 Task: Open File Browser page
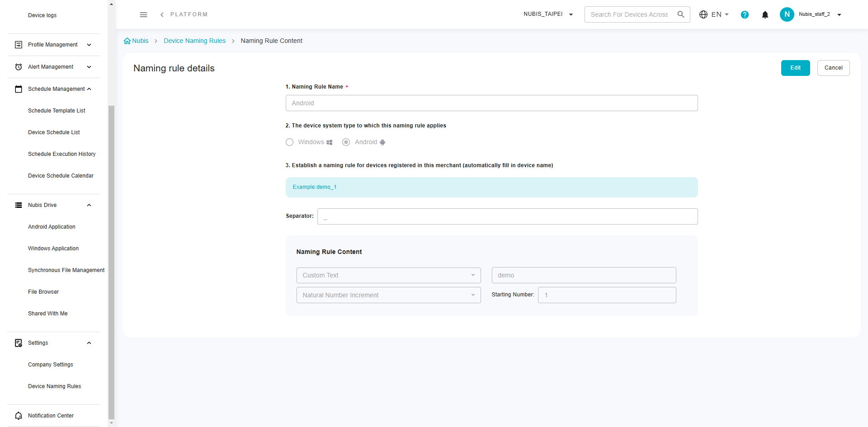(x=43, y=292)
